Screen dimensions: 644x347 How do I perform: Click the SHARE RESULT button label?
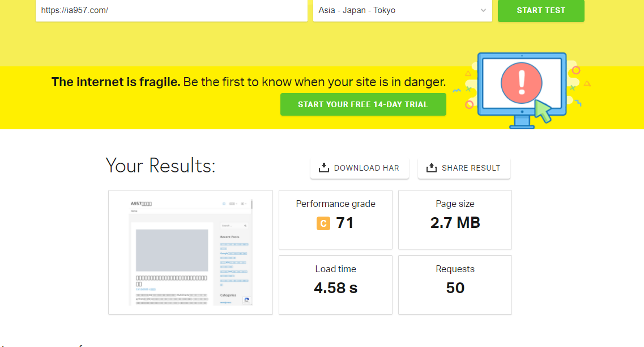tap(471, 168)
